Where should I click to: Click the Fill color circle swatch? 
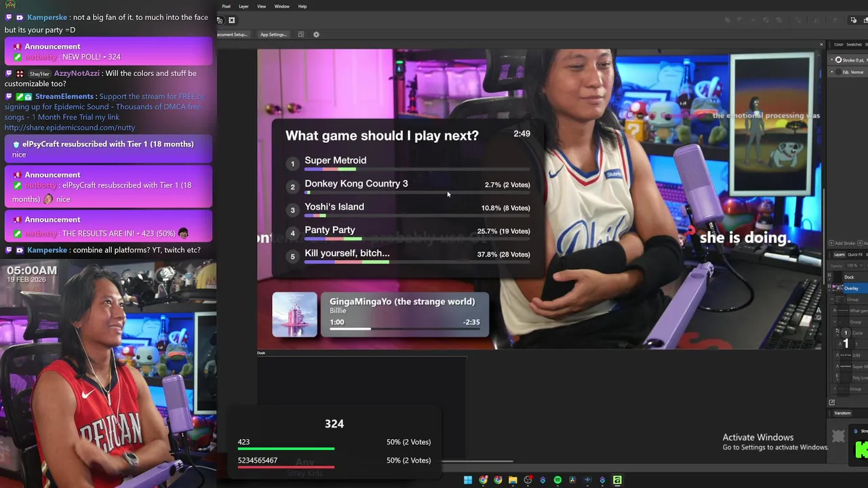coord(838,72)
